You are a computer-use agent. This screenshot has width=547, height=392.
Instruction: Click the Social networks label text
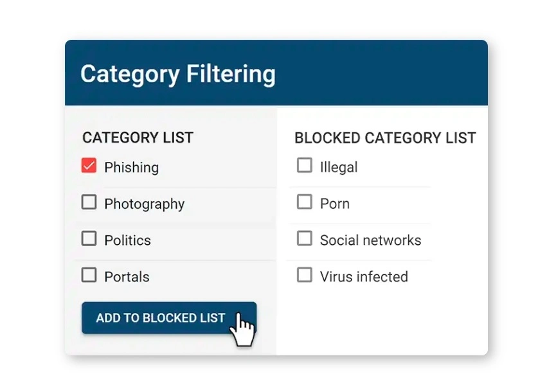[370, 240]
